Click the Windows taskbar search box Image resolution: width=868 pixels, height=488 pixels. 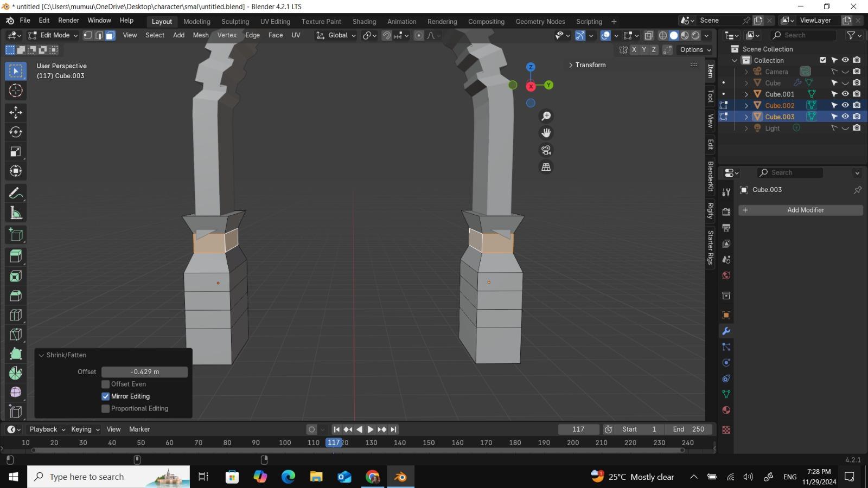pos(108,477)
